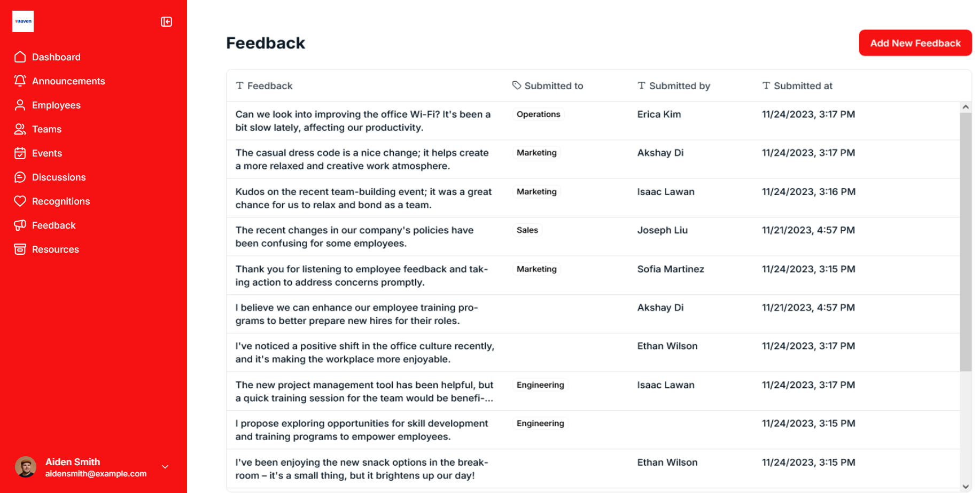Select the Teams group icon
Image resolution: width=980 pixels, height=493 pixels.
click(20, 129)
